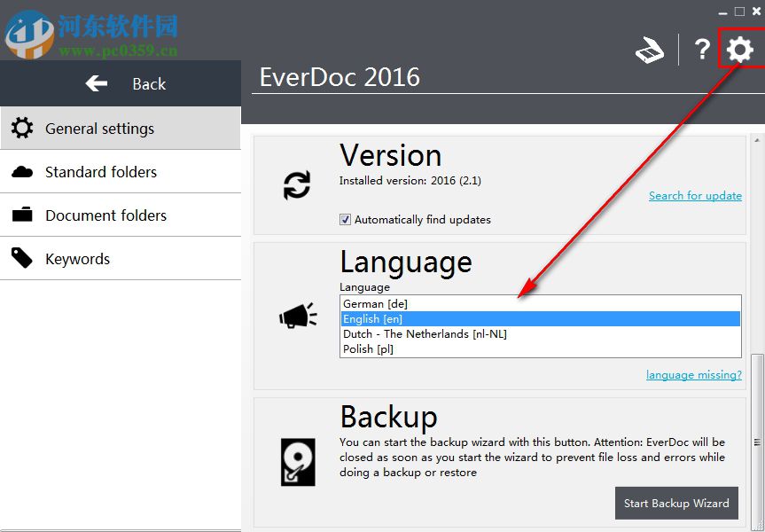Image resolution: width=765 pixels, height=532 pixels.
Task: Switch to Document folders section
Action: click(x=104, y=215)
